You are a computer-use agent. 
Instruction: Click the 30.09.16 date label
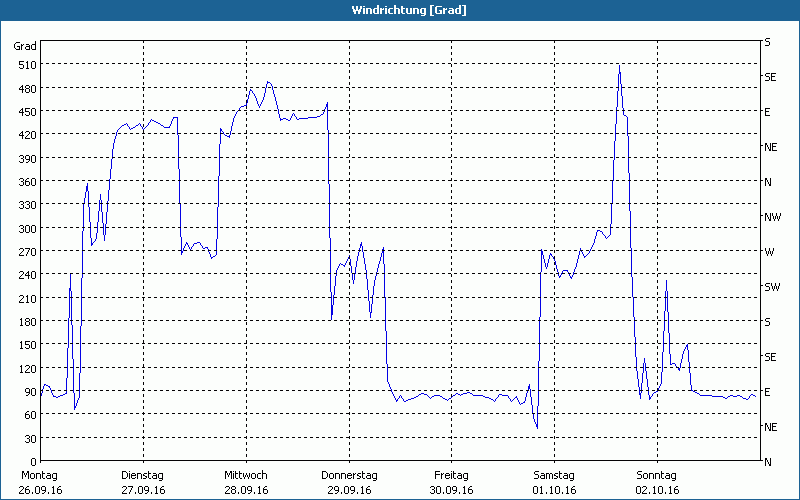pos(451,490)
